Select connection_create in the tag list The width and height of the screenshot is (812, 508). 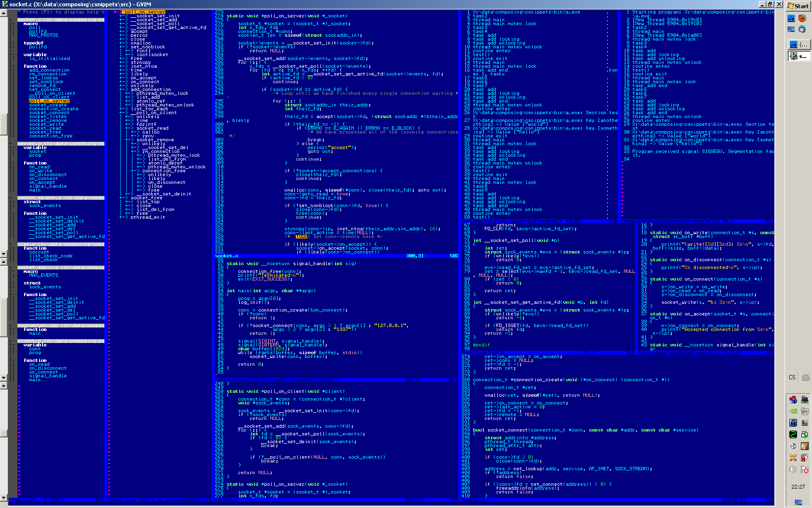click(x=54, y=109)
